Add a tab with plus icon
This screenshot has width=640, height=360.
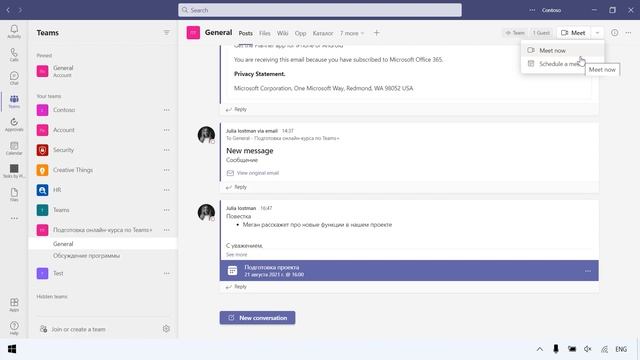coord(376,33)
